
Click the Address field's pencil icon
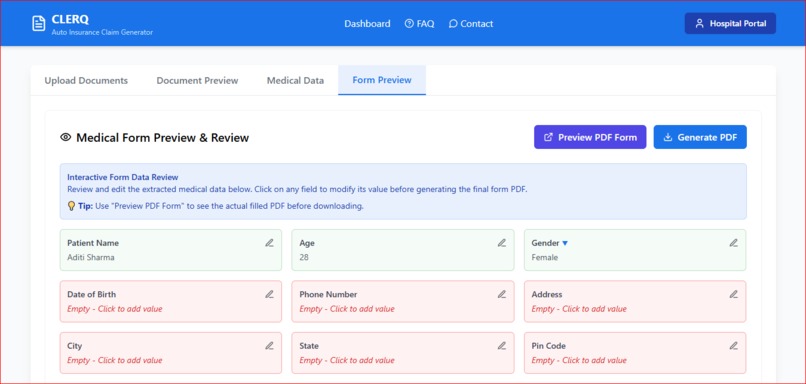(x=734, y=294)
